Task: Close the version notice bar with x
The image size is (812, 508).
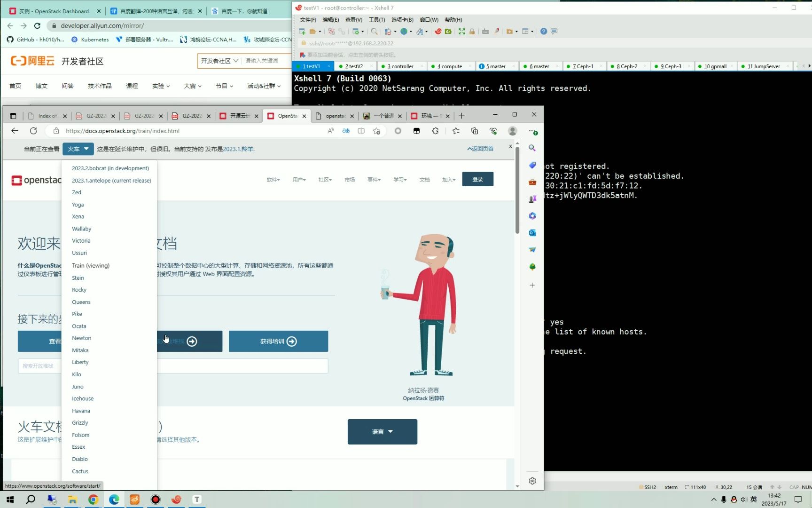Action: (510, 146)
